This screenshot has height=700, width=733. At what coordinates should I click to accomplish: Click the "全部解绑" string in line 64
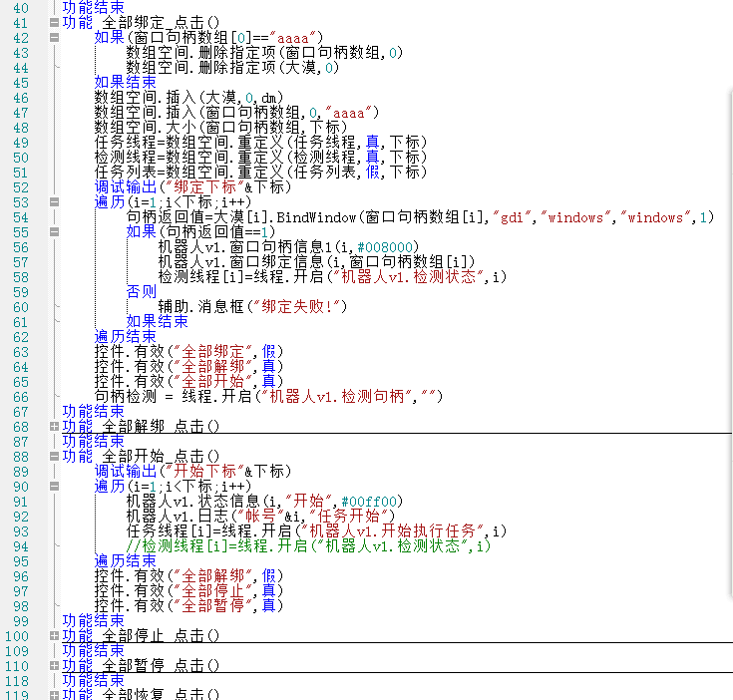pos(213,367)
